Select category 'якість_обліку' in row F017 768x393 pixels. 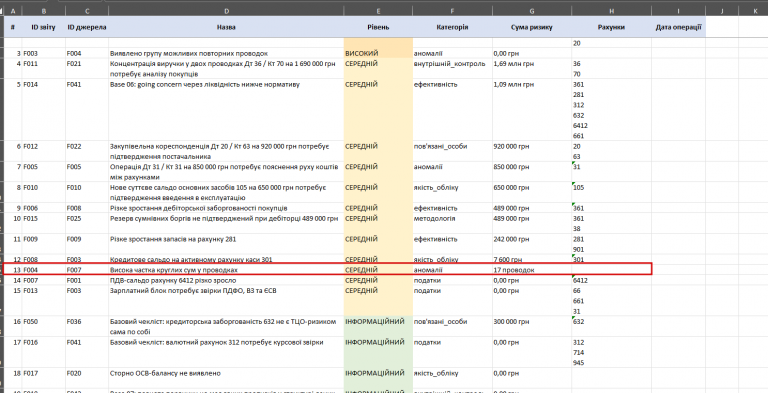point(453,378)
